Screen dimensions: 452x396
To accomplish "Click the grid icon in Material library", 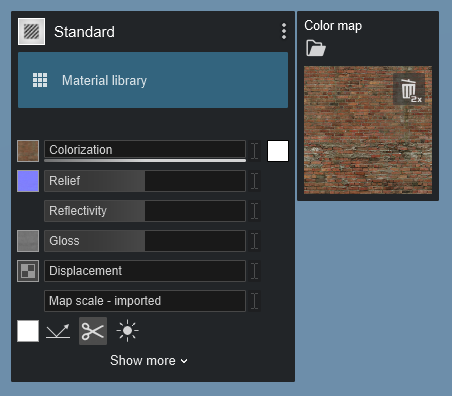I will [x=40, y=80].
